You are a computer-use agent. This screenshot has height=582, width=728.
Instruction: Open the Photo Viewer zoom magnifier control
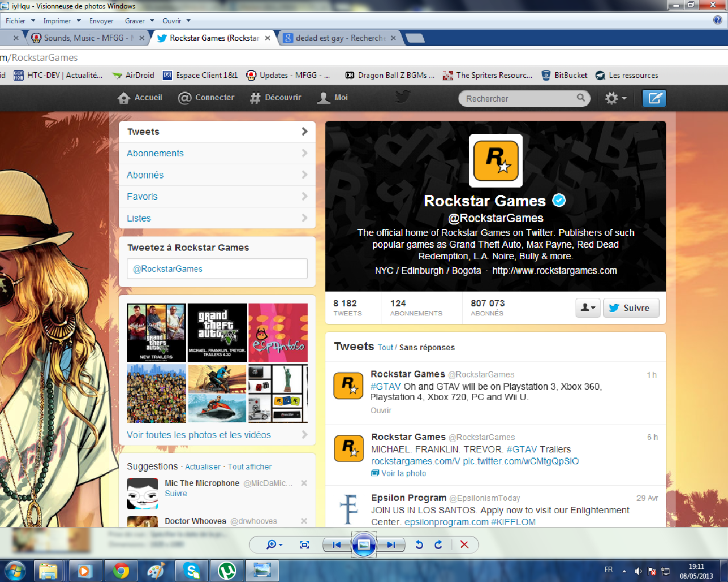pos(274,544)
